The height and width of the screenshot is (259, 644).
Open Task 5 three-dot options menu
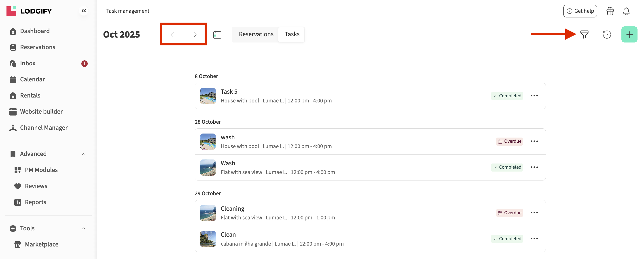pos(534,96)
